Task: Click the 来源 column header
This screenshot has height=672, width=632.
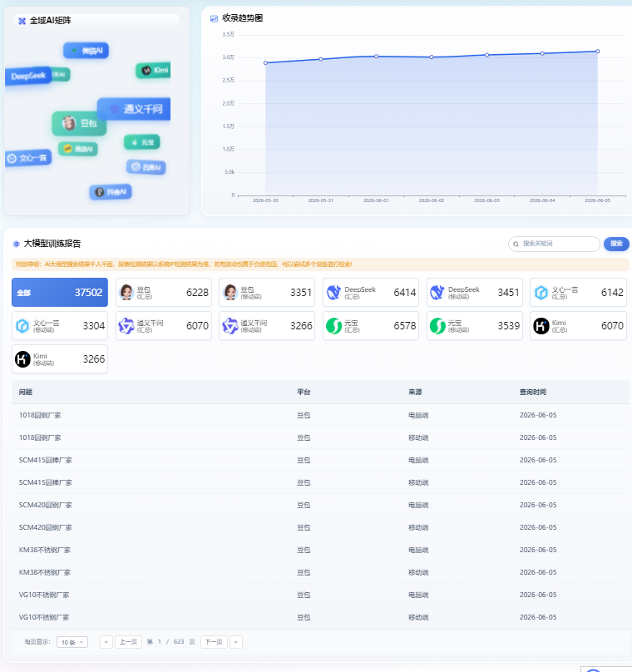Action: coord(415,393)
